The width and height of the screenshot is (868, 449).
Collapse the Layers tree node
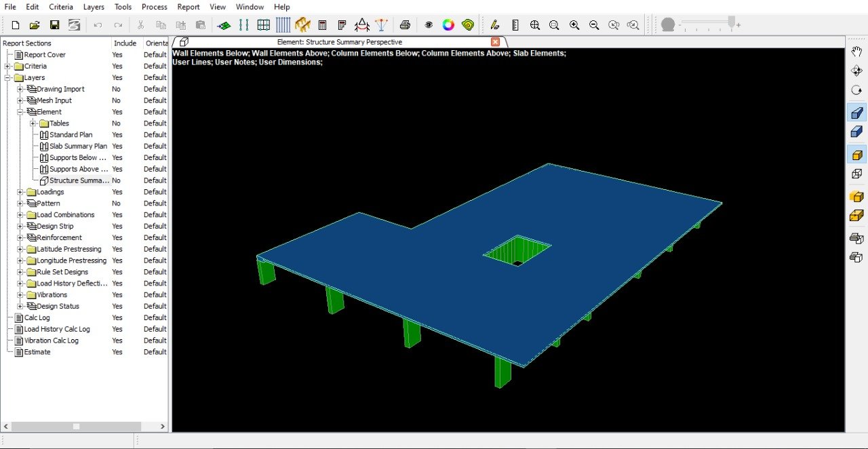pyautogui.click(x=8, y=78)
